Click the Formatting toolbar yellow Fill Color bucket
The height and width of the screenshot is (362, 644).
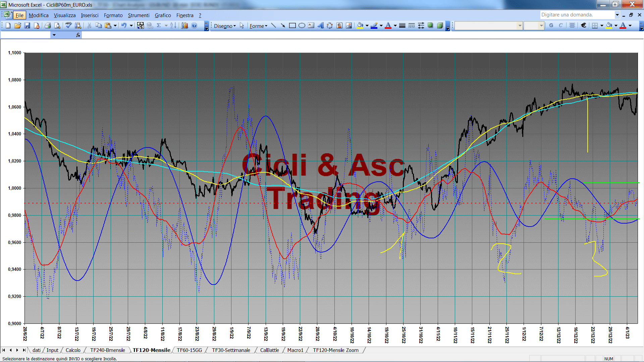(609, 25)
